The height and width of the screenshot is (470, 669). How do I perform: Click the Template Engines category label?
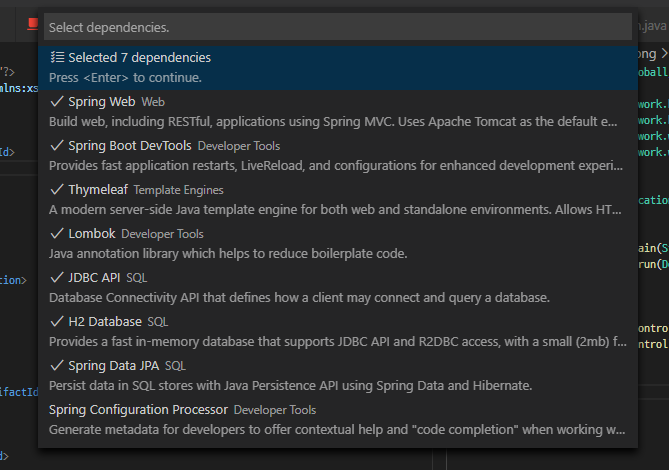tap(178, 190)
